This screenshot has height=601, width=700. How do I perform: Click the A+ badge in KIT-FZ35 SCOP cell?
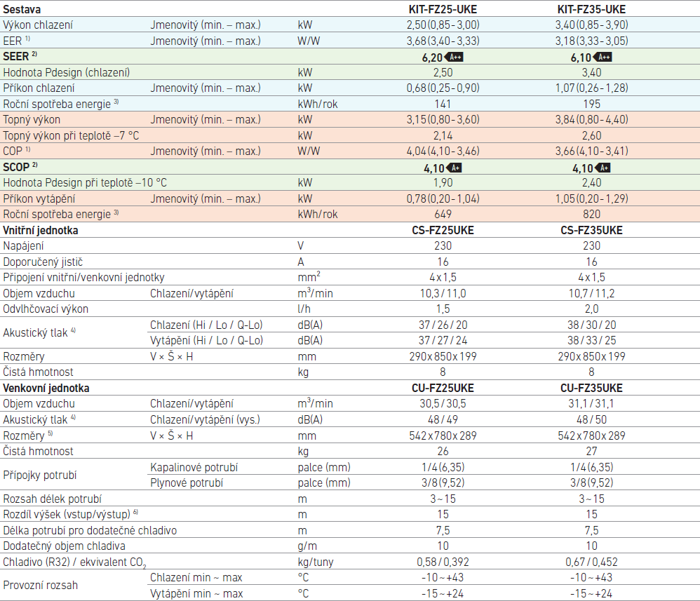tap(603, 168)
